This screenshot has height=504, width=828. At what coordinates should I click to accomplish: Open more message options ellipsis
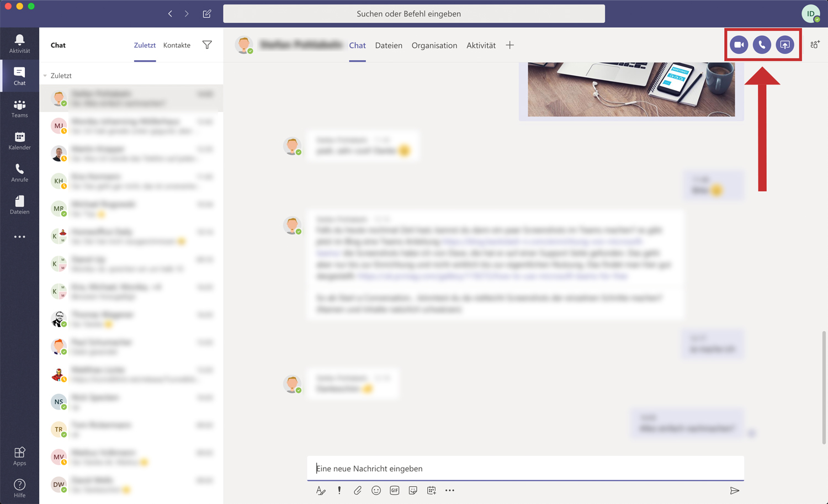pos(450,490)
